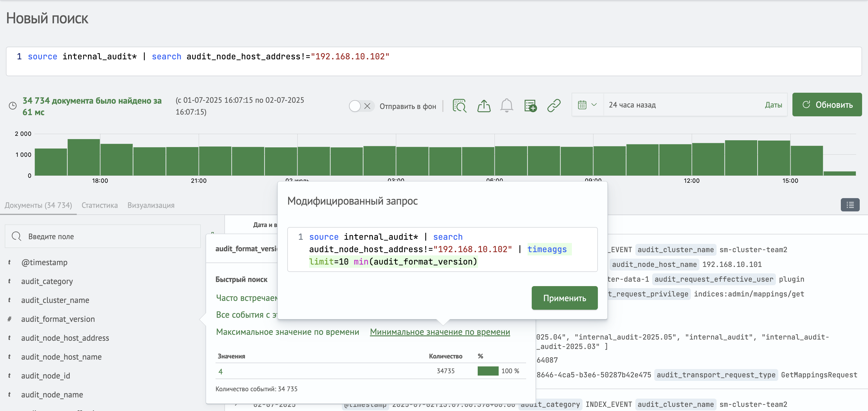Screen dimensions: 868x411
Task: Click the 'Введите поле' field search box
Action: tap(103, 236)
